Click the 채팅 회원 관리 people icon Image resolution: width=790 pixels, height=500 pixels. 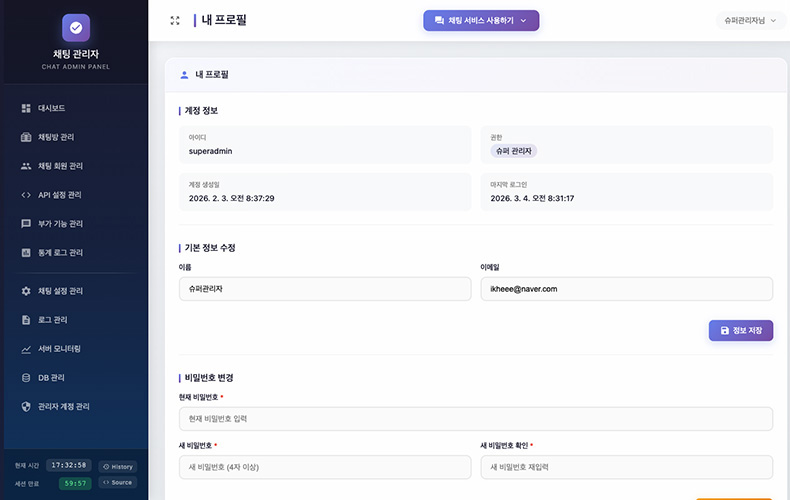click(26, 166)
